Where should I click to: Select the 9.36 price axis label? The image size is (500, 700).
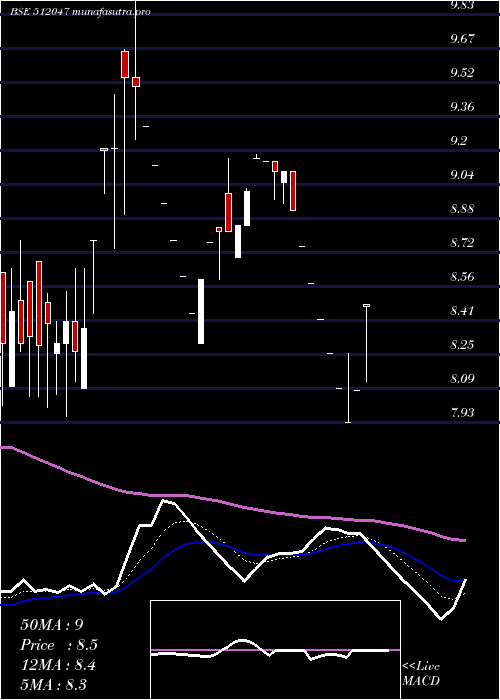point(462,106)
